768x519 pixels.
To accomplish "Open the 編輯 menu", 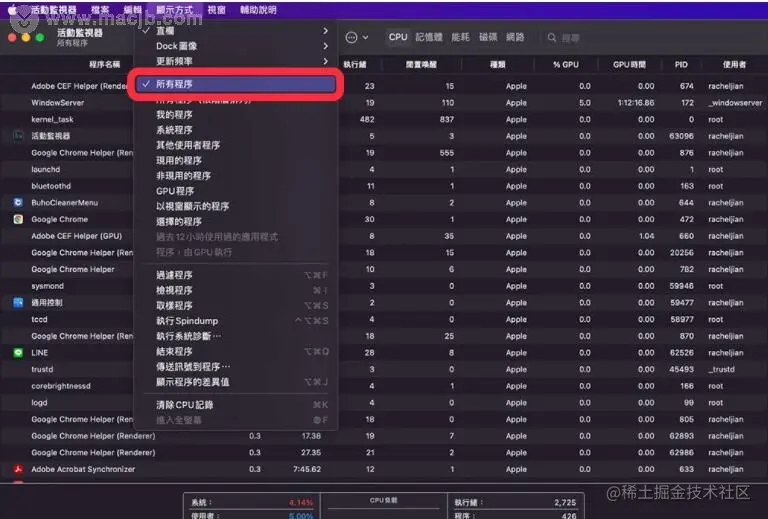I will click(x=132, y=10).
